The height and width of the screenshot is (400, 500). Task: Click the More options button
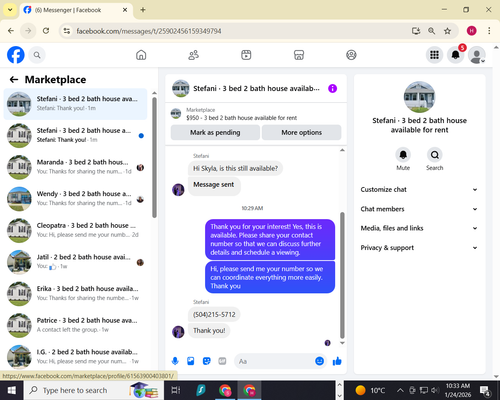(x=302, y=132)
